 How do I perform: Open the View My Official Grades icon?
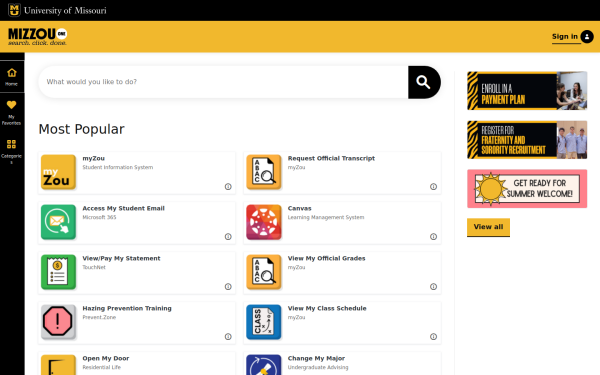click(x=264, y=272)
